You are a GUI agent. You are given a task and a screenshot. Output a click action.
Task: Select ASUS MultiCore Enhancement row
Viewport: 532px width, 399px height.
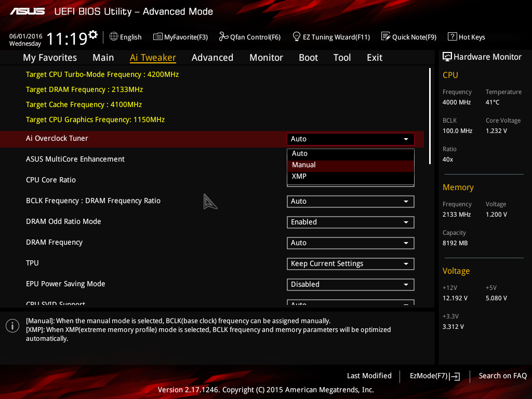(75, 159)
